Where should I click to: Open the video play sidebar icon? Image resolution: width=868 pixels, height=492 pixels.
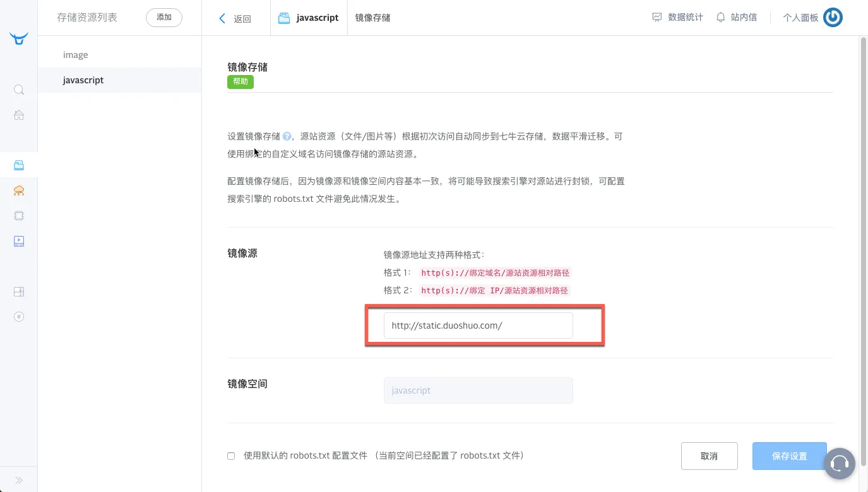19,241
